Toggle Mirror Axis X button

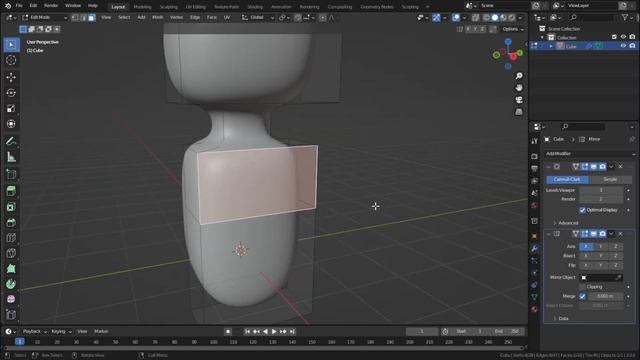click(x=586, y=247)
